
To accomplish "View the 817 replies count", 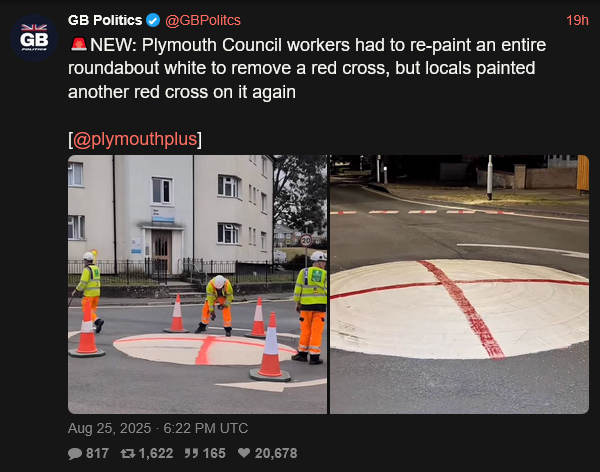I will pyautogui.click(x=97, y=454).
